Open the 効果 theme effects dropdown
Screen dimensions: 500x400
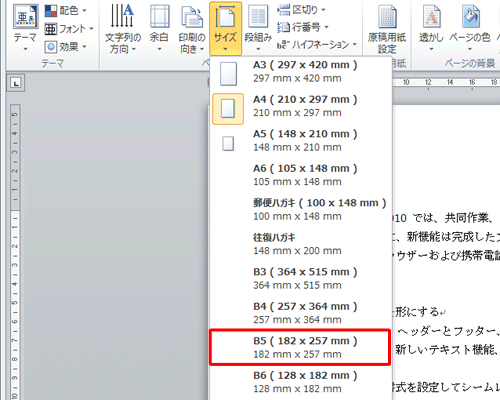[x=65, y=47]
